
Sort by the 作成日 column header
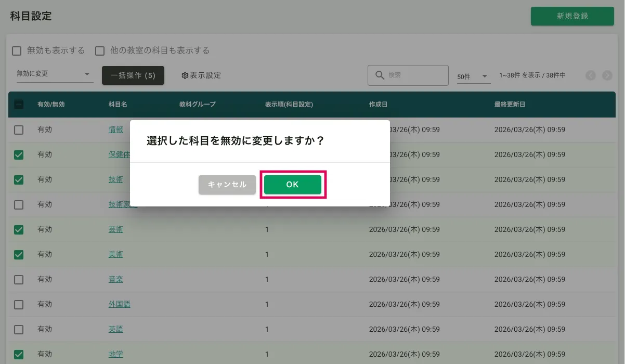(x=378, y=105)
